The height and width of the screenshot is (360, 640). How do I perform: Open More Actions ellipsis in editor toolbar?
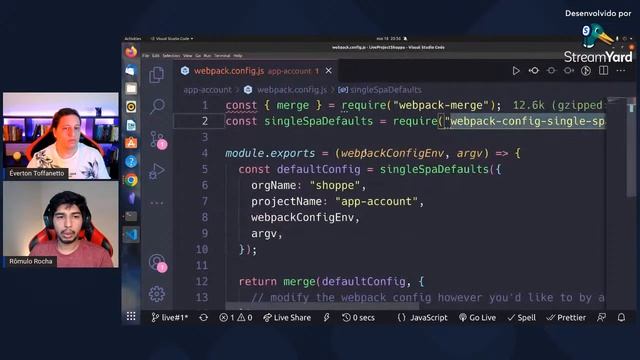pos(621,71)
